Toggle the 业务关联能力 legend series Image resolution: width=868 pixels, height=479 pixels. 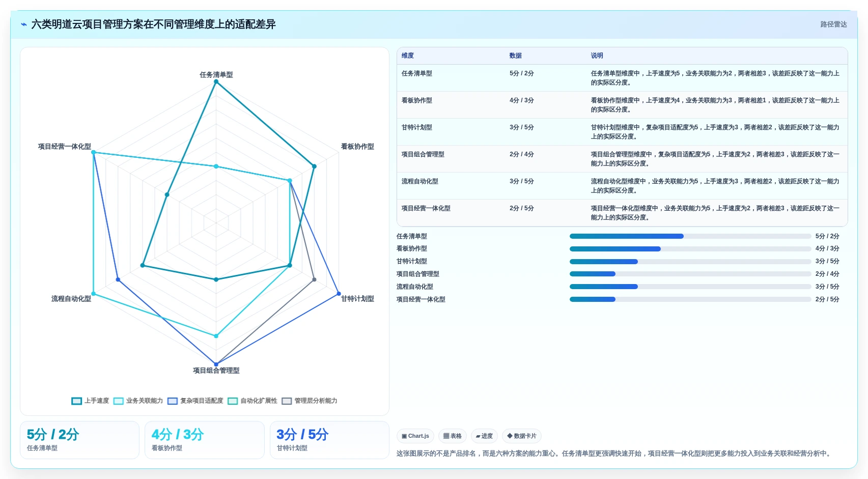[x=138, y=401]
